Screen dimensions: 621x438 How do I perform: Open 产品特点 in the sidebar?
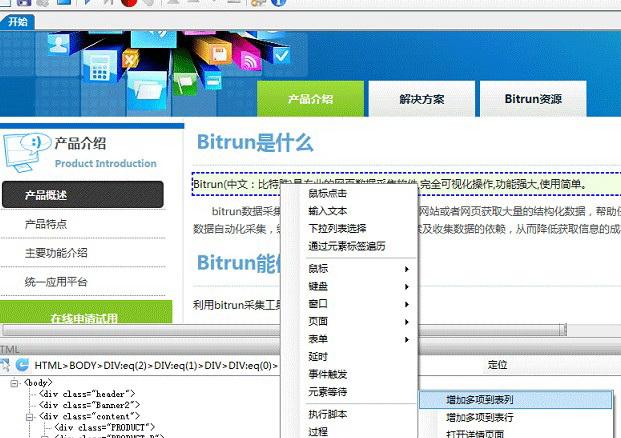pyautogui.click(x=46, y=224)
